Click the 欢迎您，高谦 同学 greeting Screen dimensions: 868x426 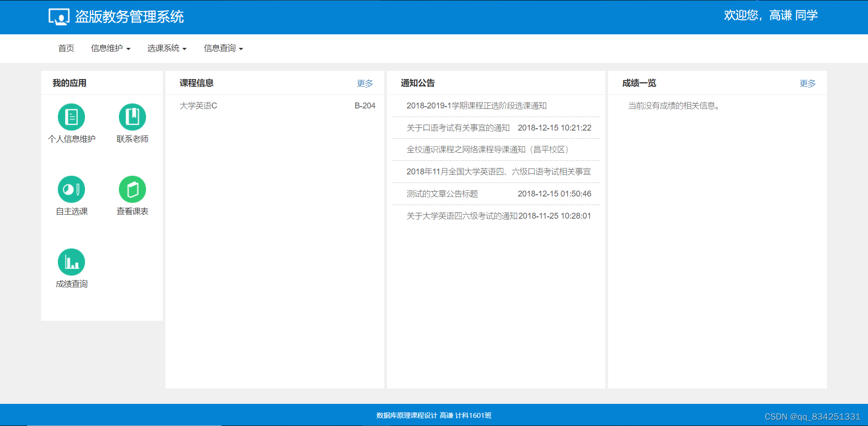[x=771, y=15]
